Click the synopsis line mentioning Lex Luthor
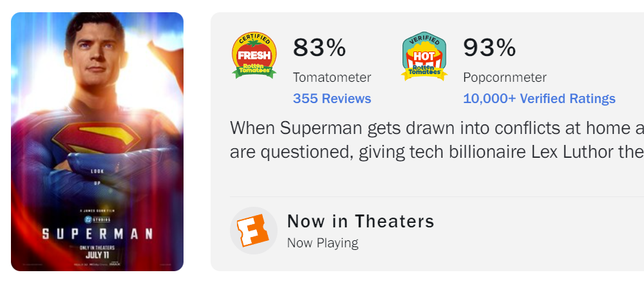The height and width of the screenshot is (295, 644). (437, 152)
